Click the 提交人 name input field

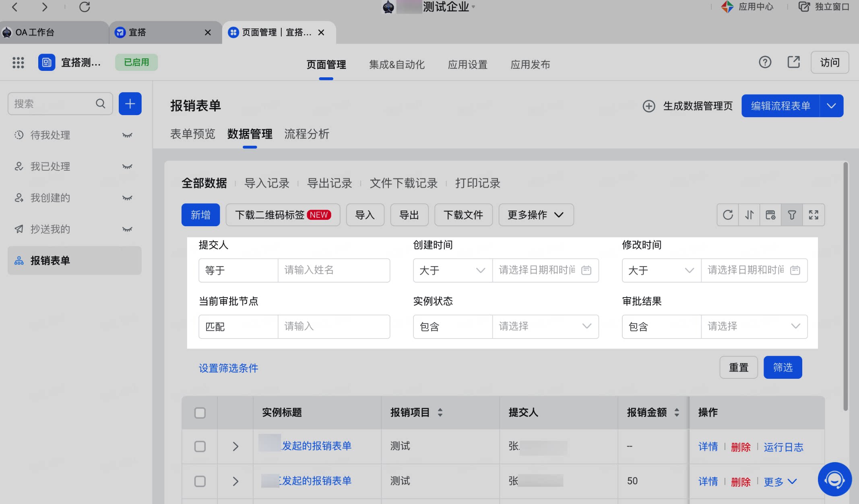click(334, 270)
